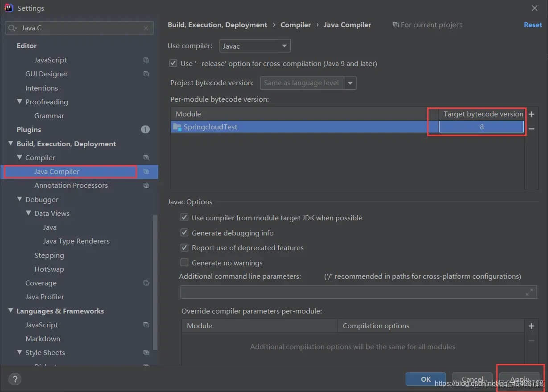Click Compiler in the breadcrumb path
Image resolution: width=548 pixels, height=392 pixels.
(x=296, y=25)
